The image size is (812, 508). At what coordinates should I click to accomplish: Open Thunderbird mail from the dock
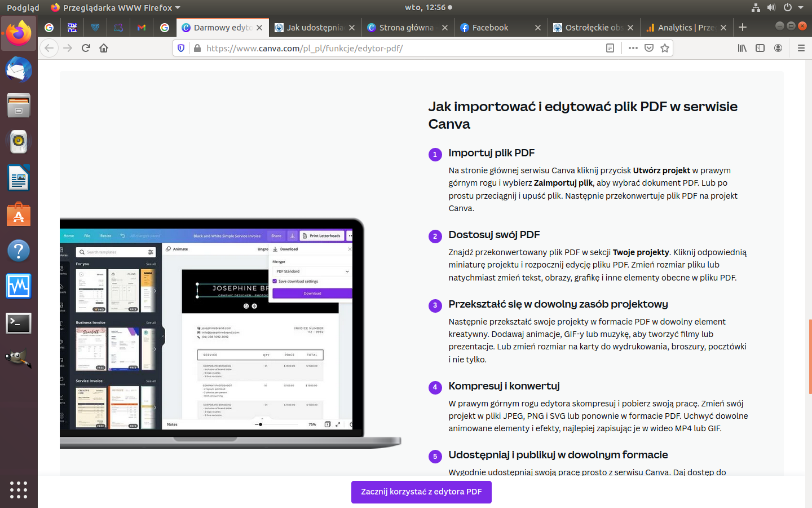(x=19, y=70)
